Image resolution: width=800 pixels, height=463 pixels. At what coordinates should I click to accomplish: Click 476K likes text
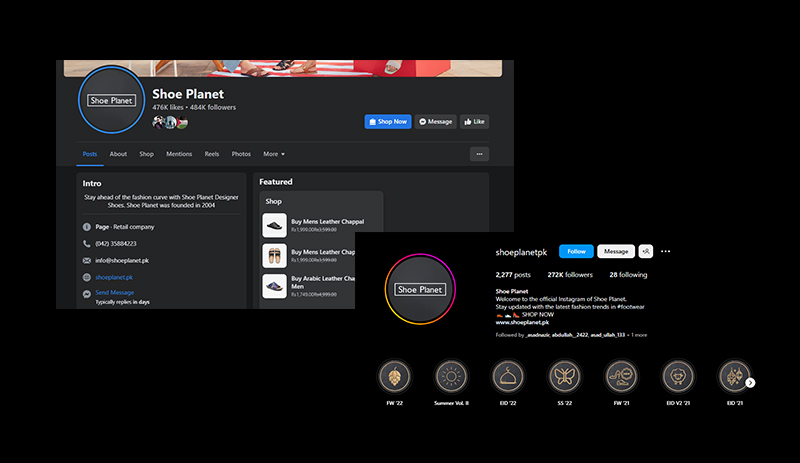click(167, 107)
